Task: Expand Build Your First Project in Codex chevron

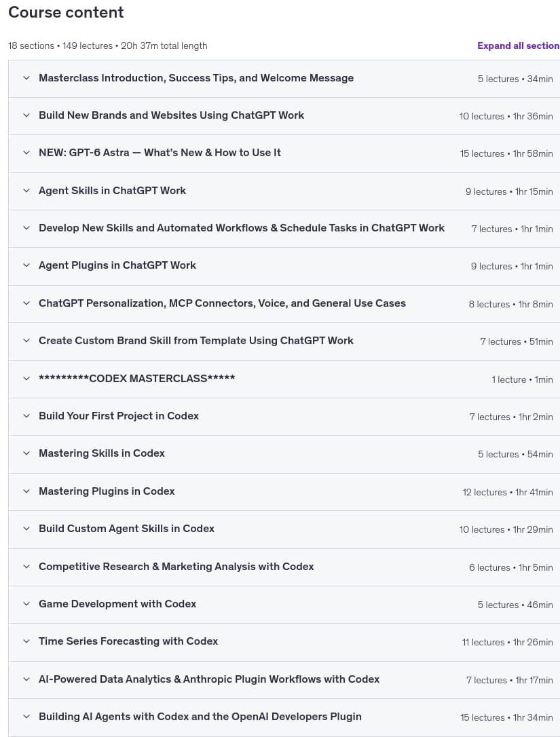Action: tap(26, 416)
